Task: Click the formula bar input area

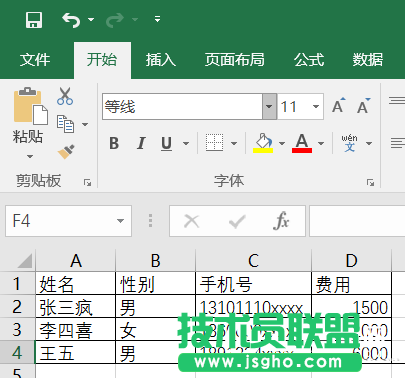Action: (x=357, y=221)
